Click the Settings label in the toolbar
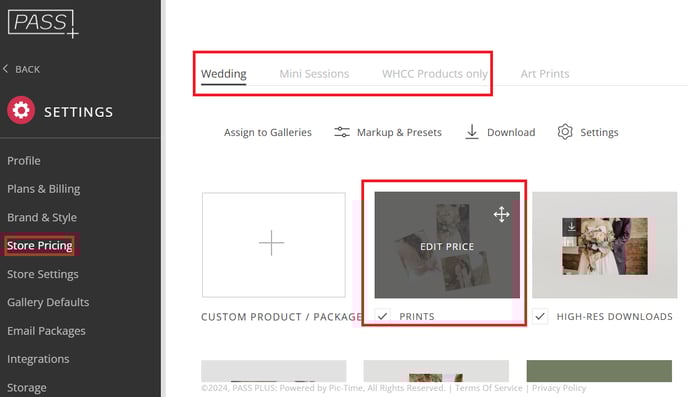Image resolution: width=688 pixels, height=397 pixels. click(x=599, y=132)
